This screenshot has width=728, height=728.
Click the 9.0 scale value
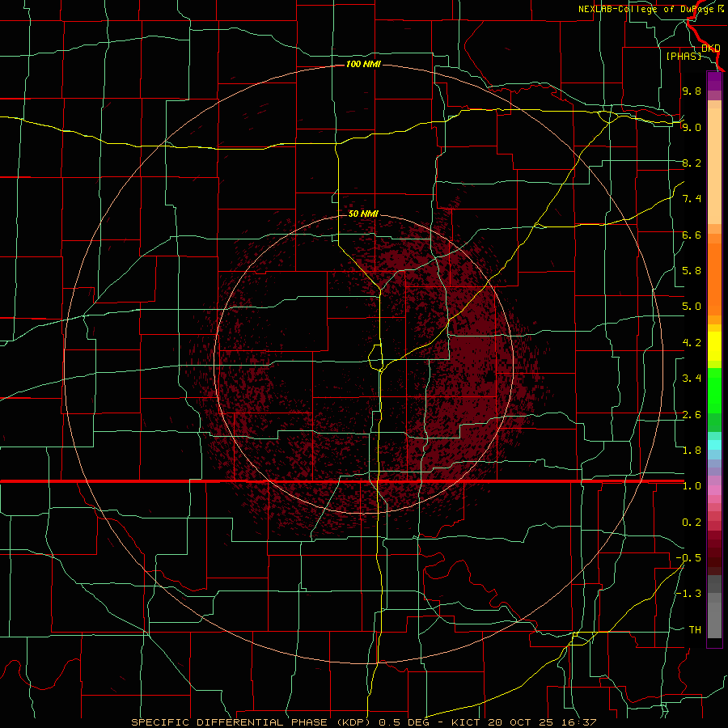coord(692,127)
